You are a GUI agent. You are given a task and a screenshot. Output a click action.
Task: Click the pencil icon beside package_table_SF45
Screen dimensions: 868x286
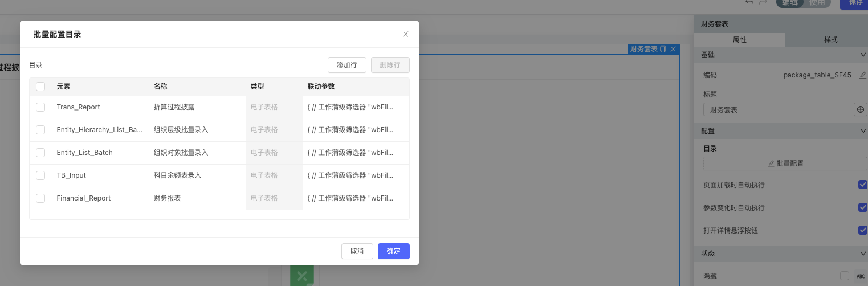pos(862,75)
